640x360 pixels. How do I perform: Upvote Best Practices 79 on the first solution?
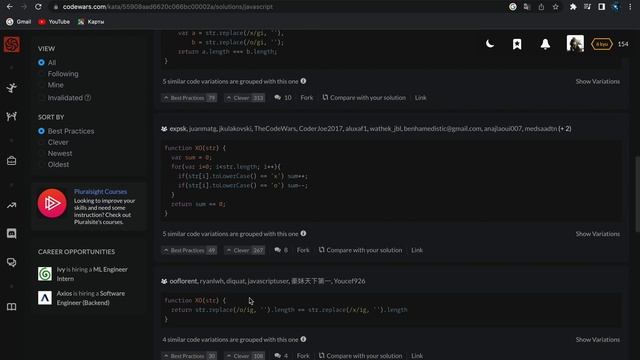tap(189, 98)
